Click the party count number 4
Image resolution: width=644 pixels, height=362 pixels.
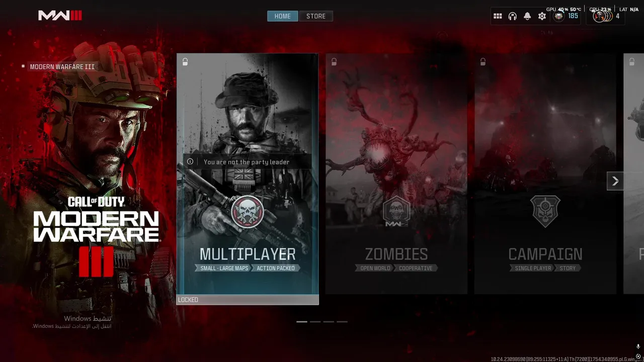[x=617, y=16]
